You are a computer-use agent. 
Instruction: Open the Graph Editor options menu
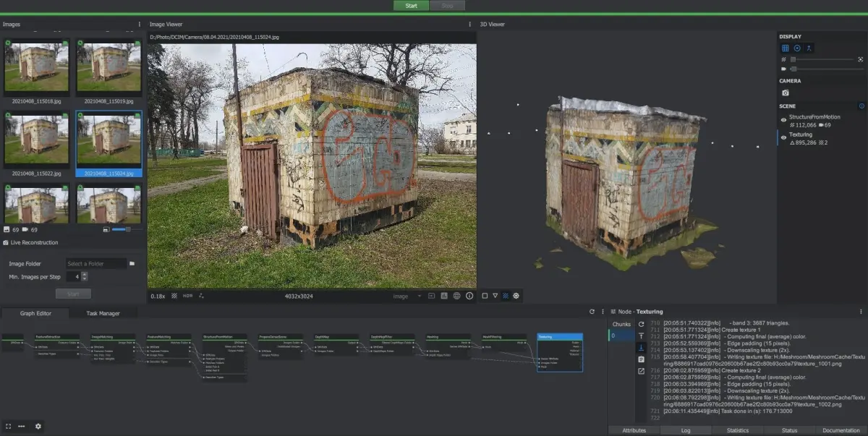click(603, 311)
